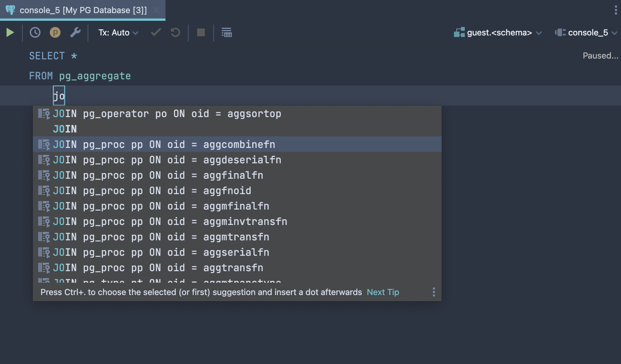Click the SELECT keyword in the editor

(x=47, y=56)
